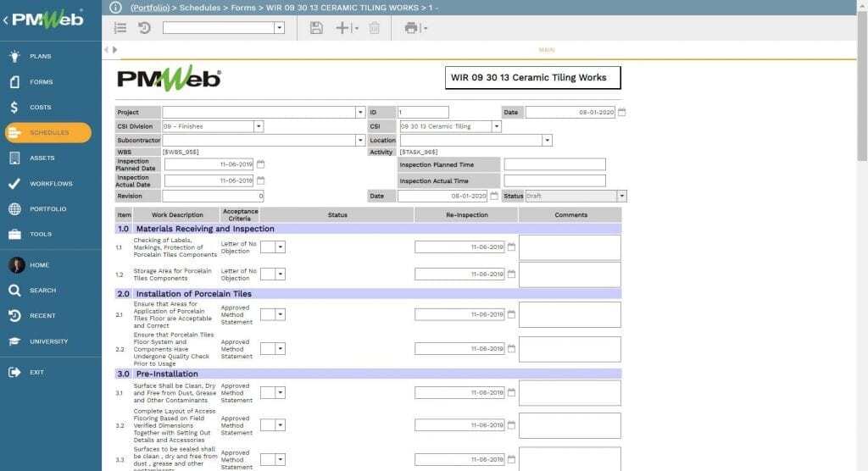Open Inspection Planned Date calendar
Screen dimensions: 868x471
[261, 164]
